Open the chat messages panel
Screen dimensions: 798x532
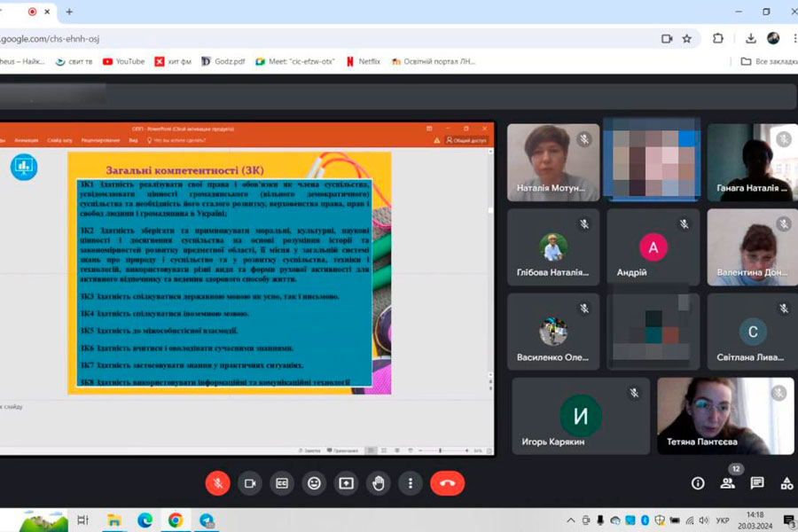[757, 483]
